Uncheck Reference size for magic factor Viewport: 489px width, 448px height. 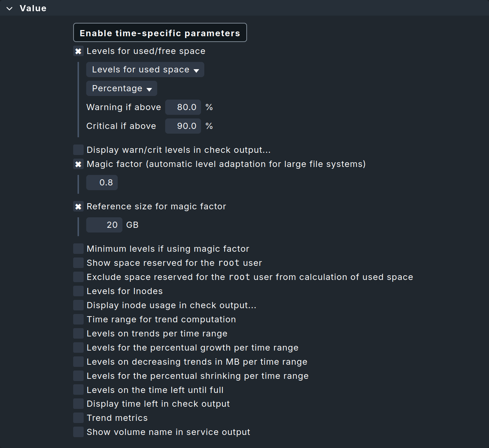click(78, 206)
